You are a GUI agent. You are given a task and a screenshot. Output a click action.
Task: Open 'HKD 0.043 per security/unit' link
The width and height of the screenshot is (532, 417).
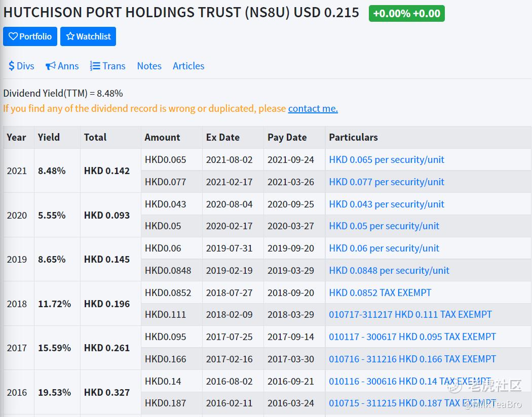click(387, 204)
